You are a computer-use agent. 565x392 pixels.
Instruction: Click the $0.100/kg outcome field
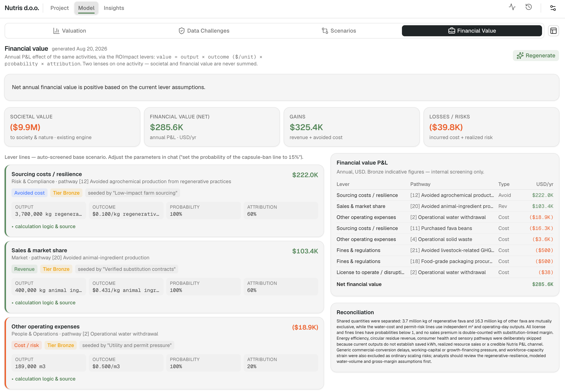[x=126, y=210]
